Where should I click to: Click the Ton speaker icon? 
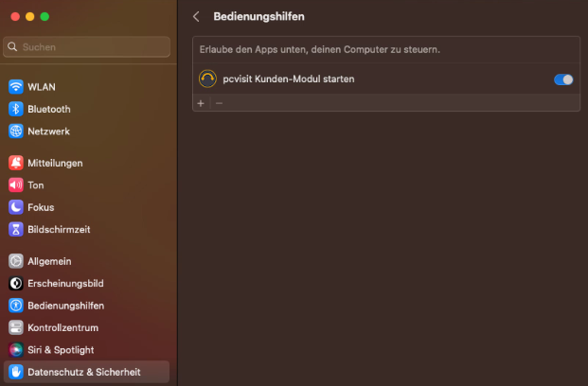tap(16, 185)
